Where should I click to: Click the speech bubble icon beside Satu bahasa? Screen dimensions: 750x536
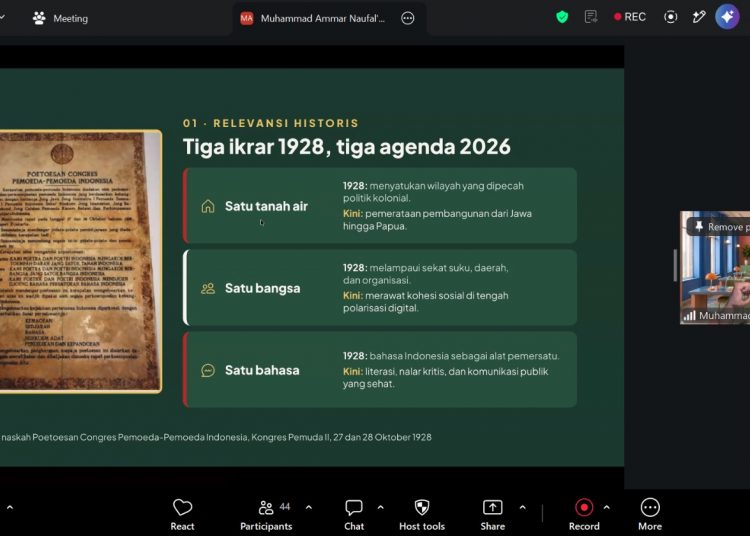coord(208,371)
